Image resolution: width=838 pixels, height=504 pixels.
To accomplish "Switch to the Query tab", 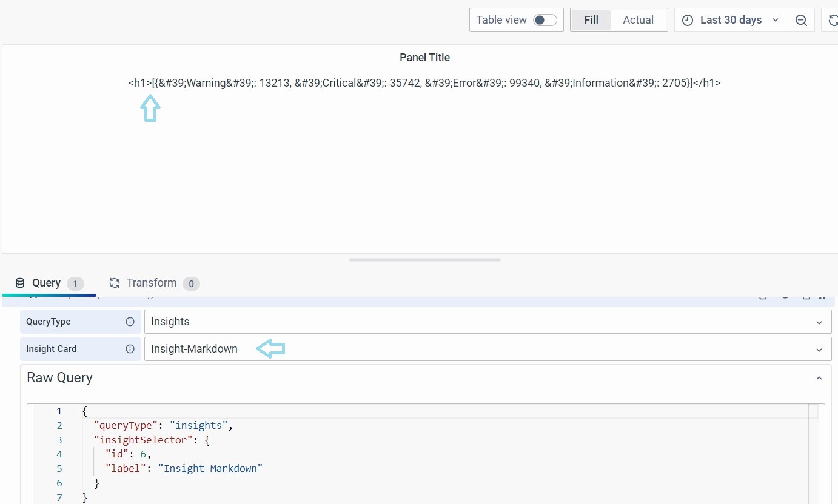I will (x=47, y=283).
